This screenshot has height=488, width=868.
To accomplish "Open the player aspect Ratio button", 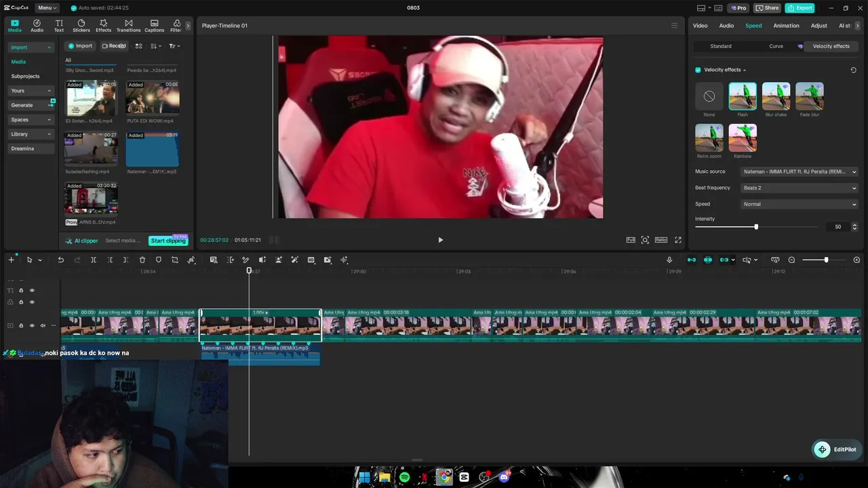I will [661, 240].
